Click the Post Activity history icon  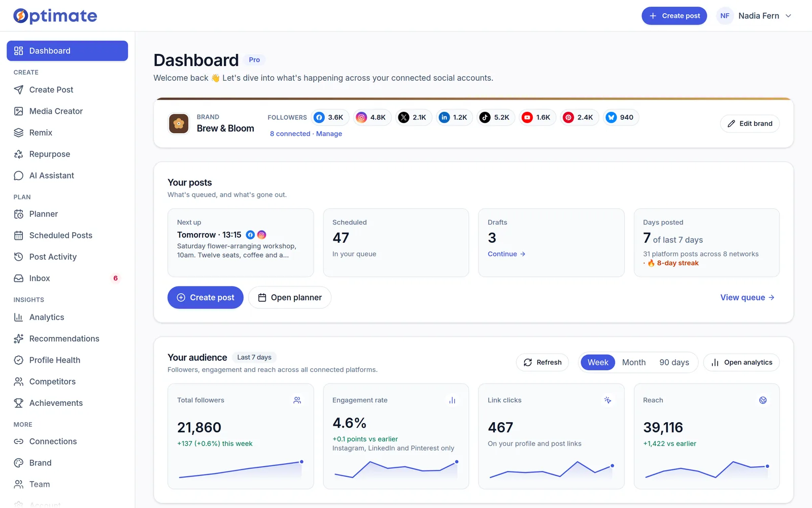[19, 257]
